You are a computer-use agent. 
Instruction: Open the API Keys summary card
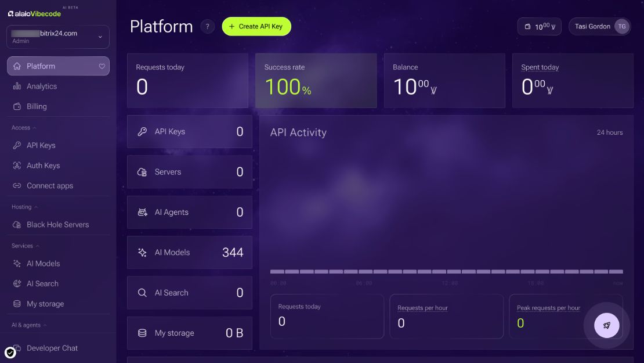[190, 132]
